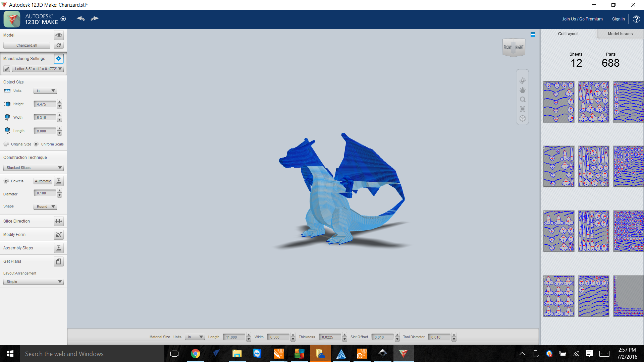Click the 123D Make logo icon

pyautogui.click(x=12, y=19)
